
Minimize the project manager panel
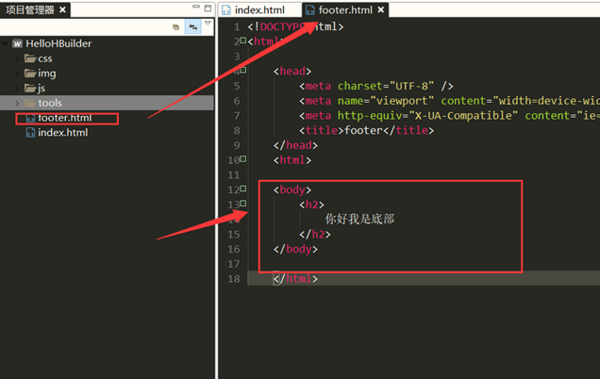click(x=196, y=7)
